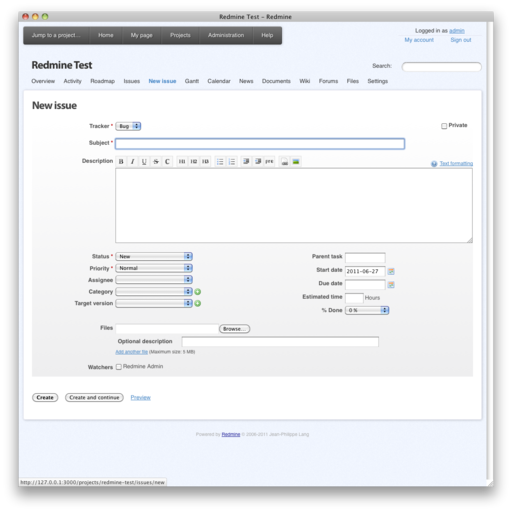Switch to the Calendar tab
This screenshot has height=512, width=512.
[x=219, y=81]
